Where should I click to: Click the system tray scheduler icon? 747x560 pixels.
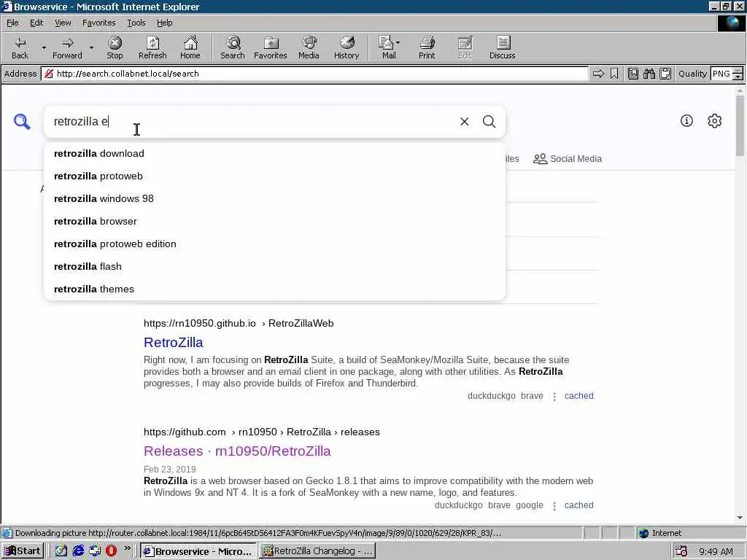point(681,551)
